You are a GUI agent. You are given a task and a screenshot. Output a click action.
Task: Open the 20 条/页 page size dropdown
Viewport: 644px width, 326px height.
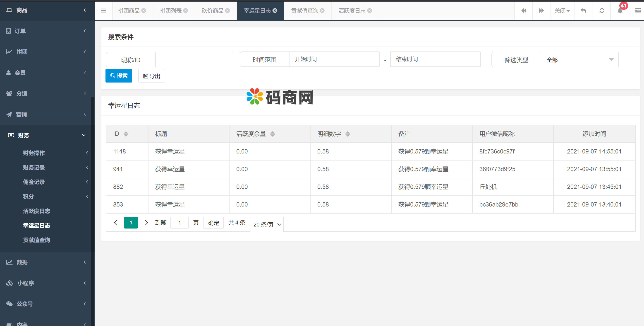(267, 224)
